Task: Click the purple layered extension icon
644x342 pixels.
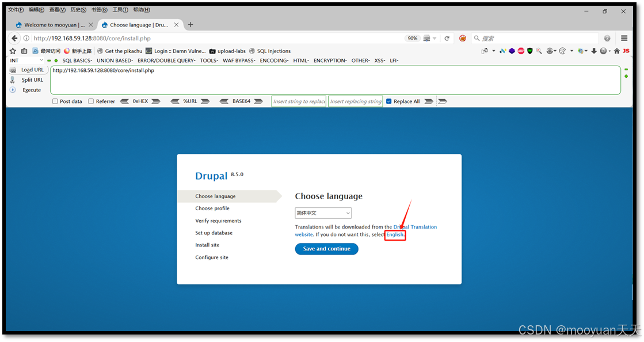Action: (512, 51)
